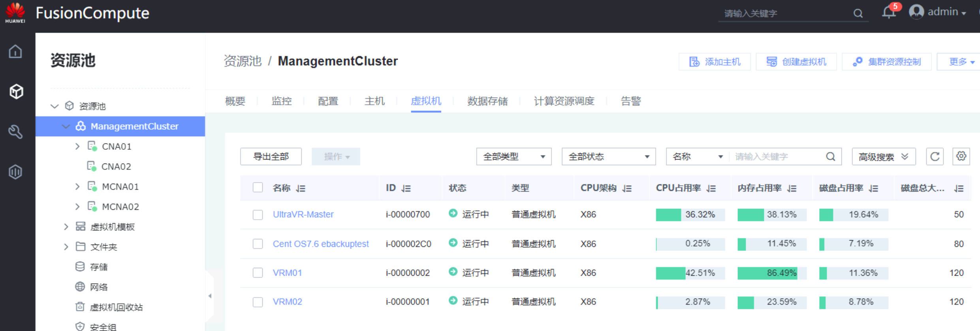This screenshot has height=331, width=980.
Task: Click the resource pool cube sidebar icon
Action: (16, 92)
